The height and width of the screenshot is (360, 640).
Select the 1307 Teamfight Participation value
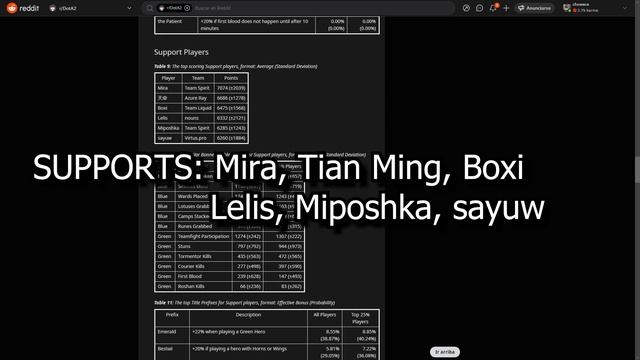284,236
